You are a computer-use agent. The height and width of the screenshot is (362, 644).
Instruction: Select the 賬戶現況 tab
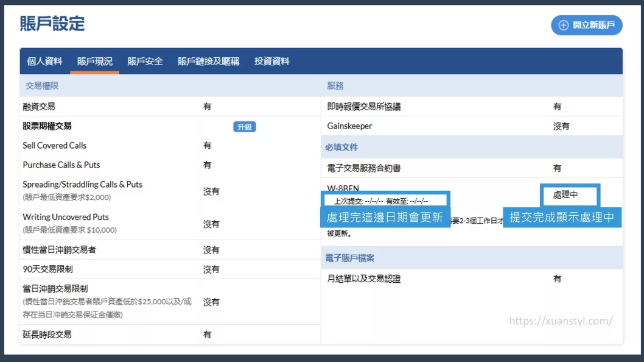(94, 62)
